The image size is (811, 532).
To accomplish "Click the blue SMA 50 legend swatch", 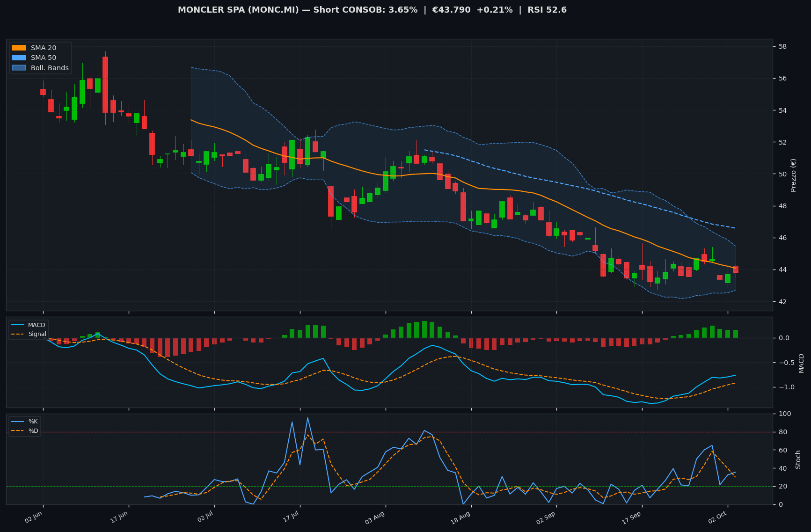I will 19,58.
